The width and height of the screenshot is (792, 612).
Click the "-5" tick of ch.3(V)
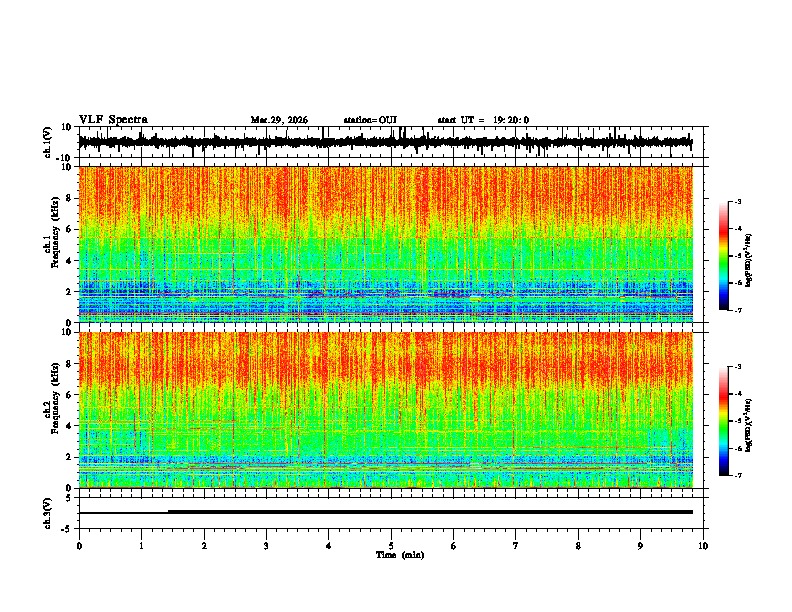(x=67, y=529)
